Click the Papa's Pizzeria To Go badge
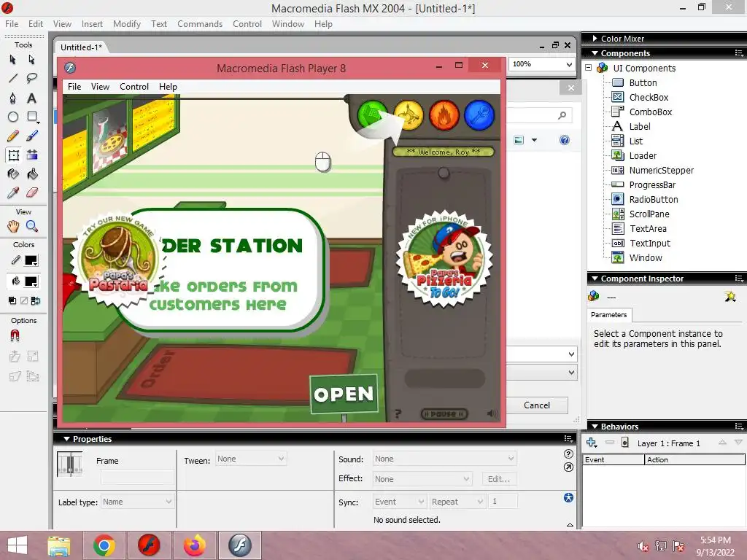Image resolution: width=747 pixels, height=560 pixels. click(x=444, y=259)
